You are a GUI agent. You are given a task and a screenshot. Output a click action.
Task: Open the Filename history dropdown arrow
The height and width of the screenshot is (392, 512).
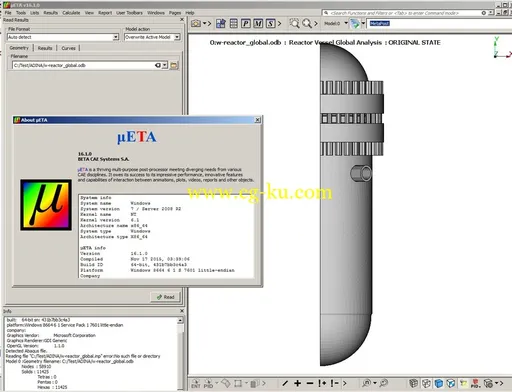pos(165,65)
